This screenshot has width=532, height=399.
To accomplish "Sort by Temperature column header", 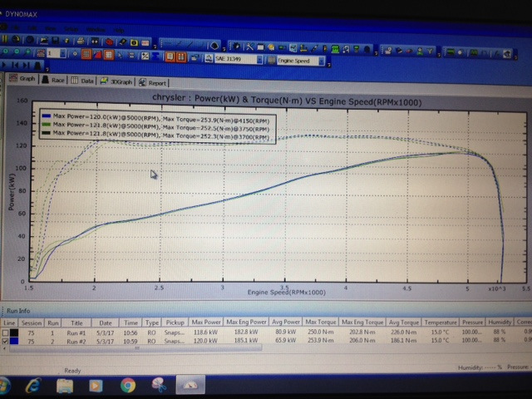I will tap(441, 322).
